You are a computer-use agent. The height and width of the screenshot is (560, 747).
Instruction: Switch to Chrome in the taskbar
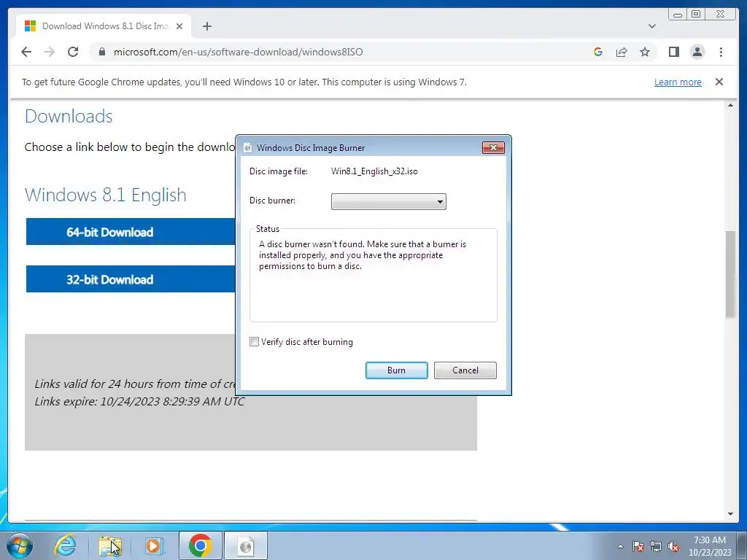pos(200,545)
